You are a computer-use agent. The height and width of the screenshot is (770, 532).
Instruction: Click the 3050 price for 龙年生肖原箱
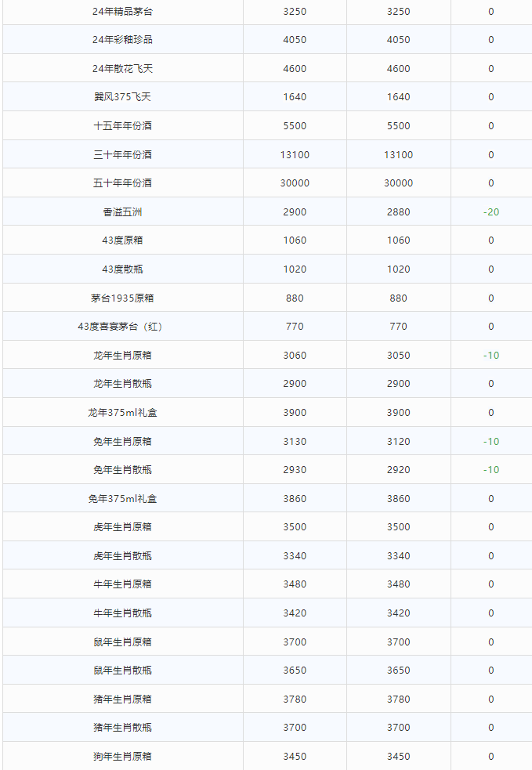point(398,355)
